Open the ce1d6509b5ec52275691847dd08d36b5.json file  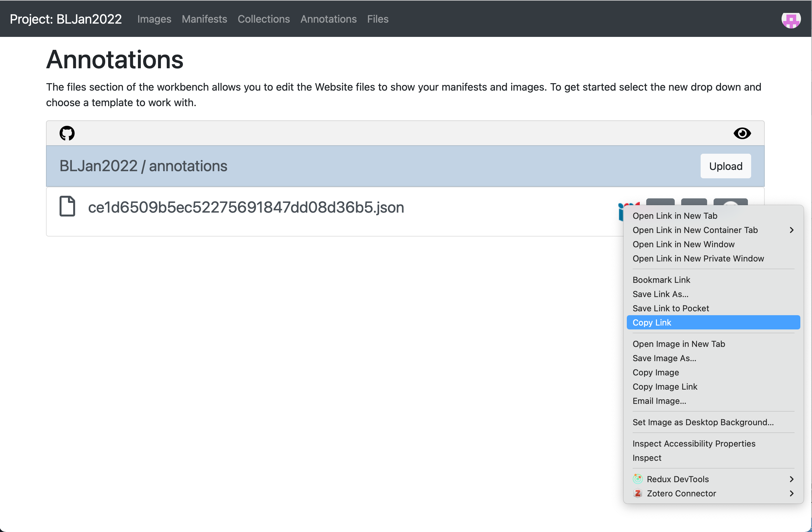click(246, 207)
